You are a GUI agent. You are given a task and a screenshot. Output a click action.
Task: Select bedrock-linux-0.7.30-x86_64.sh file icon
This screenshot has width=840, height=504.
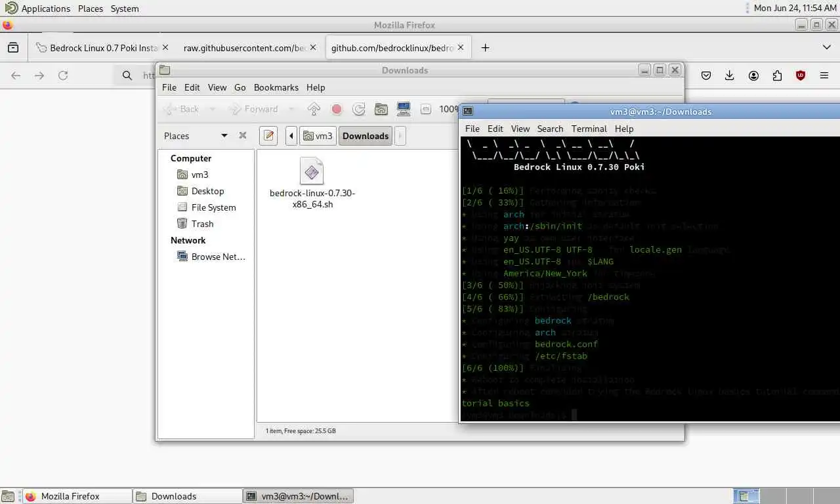(x=312, y=171)
